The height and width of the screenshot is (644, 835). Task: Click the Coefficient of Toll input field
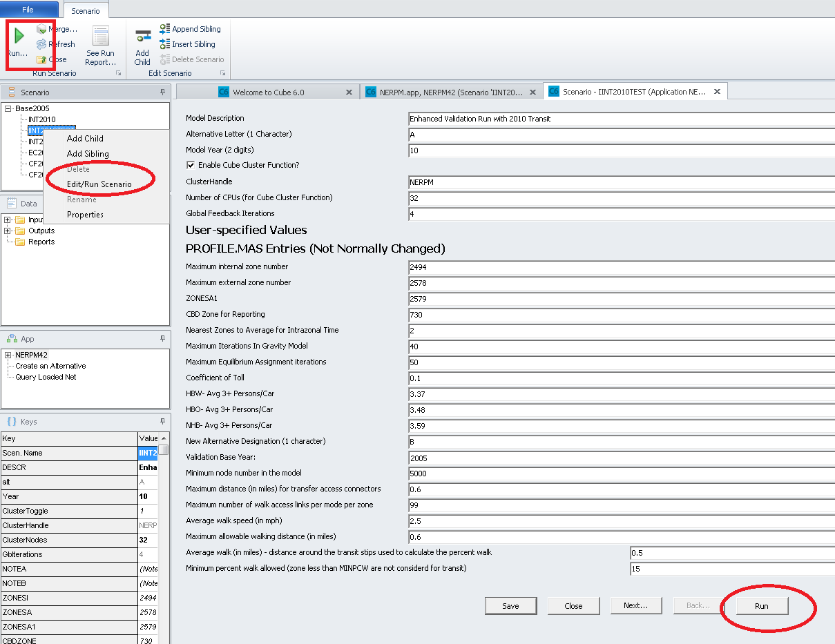coord(622,378)
